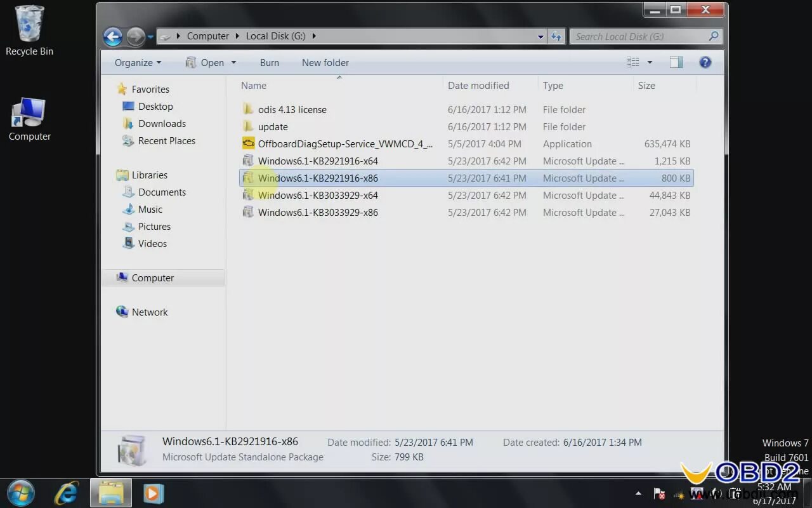Click the odis 4.13 license file name
812x508 pixels.
pyautogui.click(x=292, y=110)
